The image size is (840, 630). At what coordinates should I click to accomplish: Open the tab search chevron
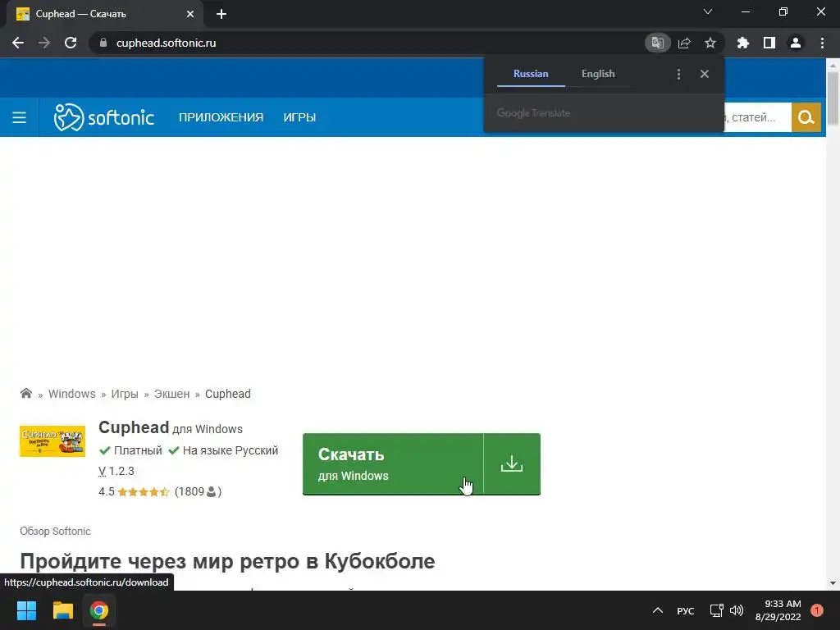(708, 11)
